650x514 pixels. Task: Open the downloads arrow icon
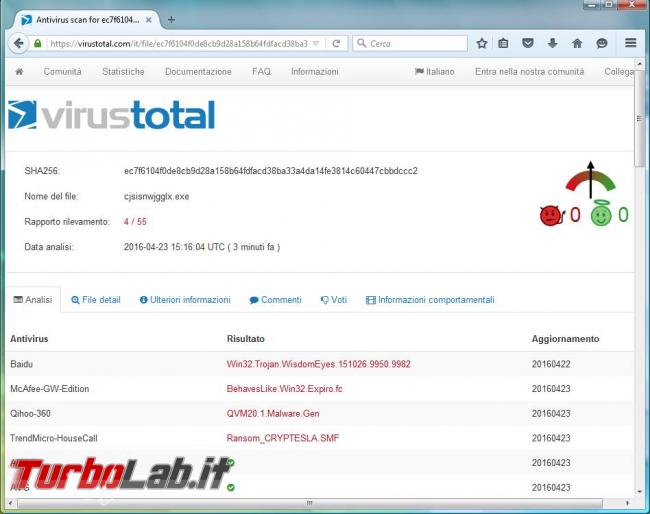pyautogui.click(x=552, y=43)
